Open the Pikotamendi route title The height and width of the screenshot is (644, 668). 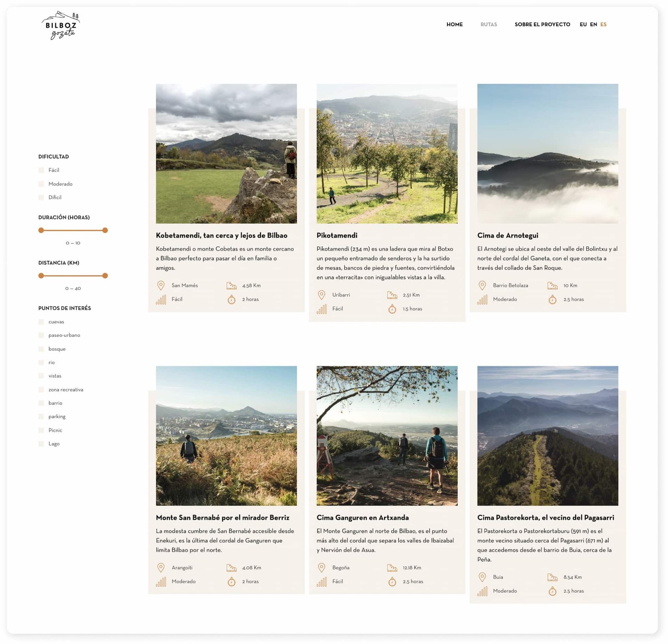pyautogui.click(x=337, y=235)
